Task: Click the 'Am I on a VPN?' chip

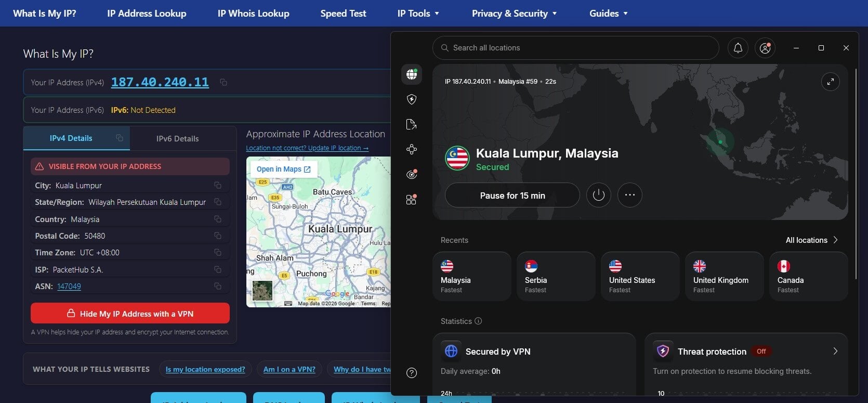Action: (290, 369)
